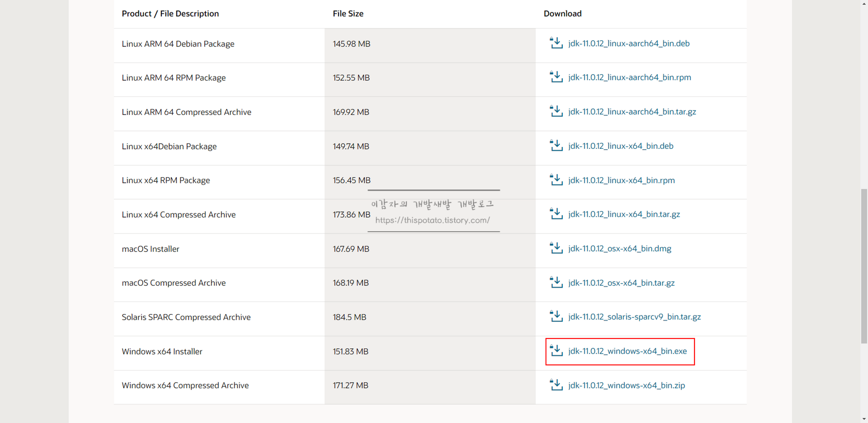Click download icon for linux-x64_bin.deb

(x=556, y=145)
